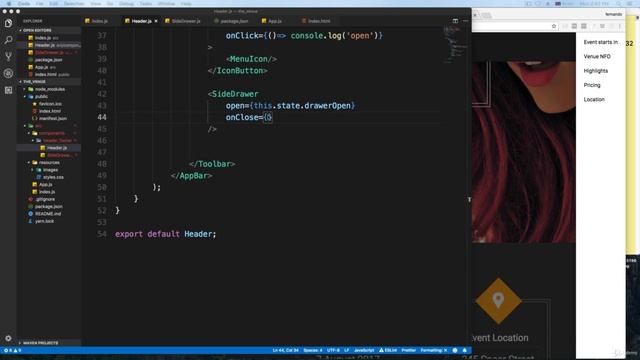This screenshot has width=640, height=360.
Task: Open the Debug view in activity bar
Action: (8, 73)
